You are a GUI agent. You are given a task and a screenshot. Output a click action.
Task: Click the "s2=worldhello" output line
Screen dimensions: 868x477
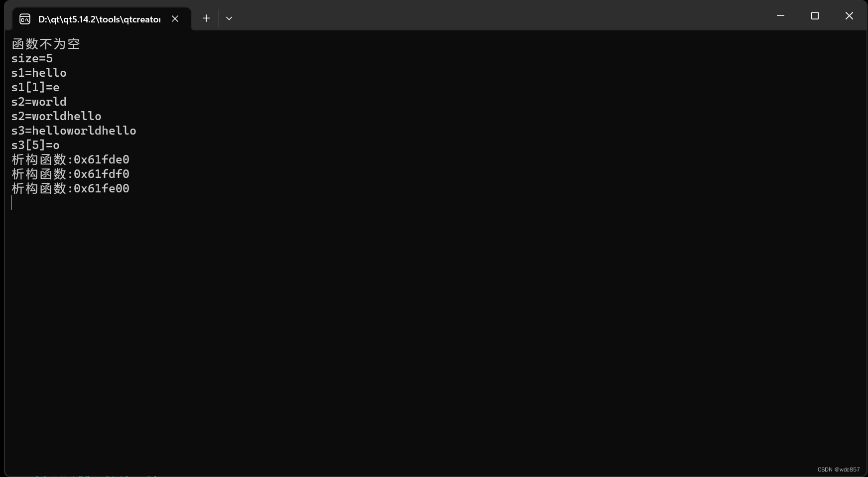click(x=56, y=116)
